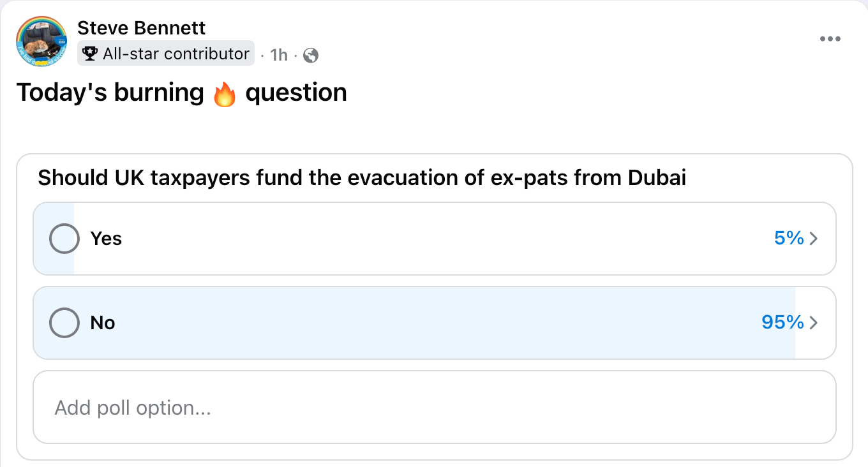Click Steve Bennett's profile picture
The width and height of the screenshot is (868, 467).
click(41, 41)
